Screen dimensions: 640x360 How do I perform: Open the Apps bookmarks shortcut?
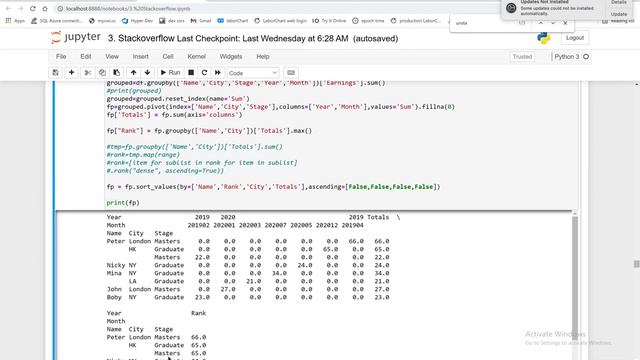tap(15, 21)
